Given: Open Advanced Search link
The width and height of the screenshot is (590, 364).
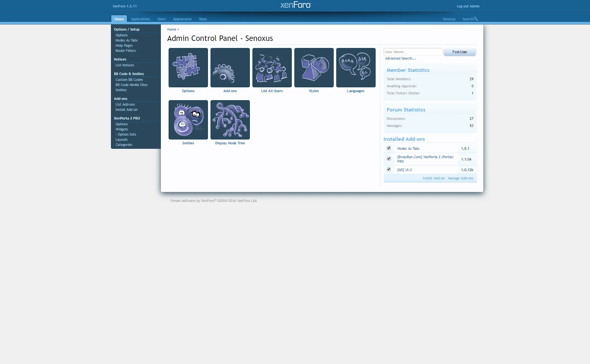Looking at the screenshot, I should click(400, 59).
